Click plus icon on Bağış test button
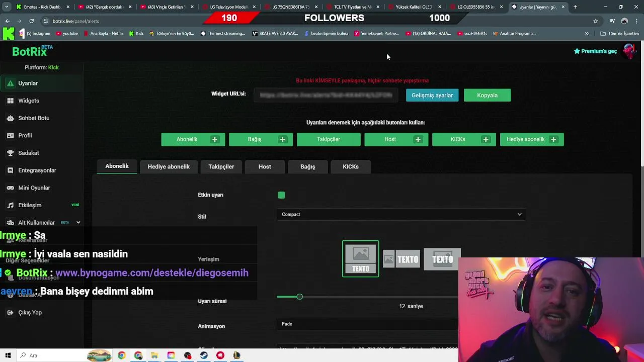Image resolution: width=644 pixels, height=362 pixels. tap(282, 139)
